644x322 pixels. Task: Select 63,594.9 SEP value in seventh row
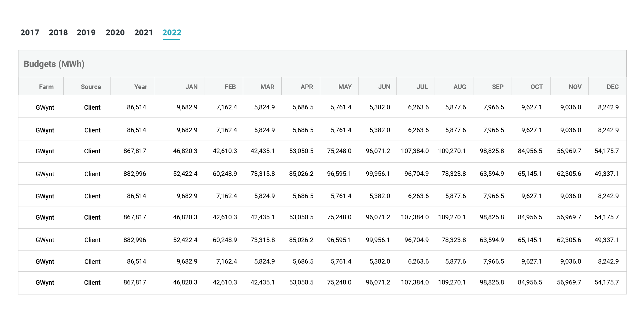492,240
